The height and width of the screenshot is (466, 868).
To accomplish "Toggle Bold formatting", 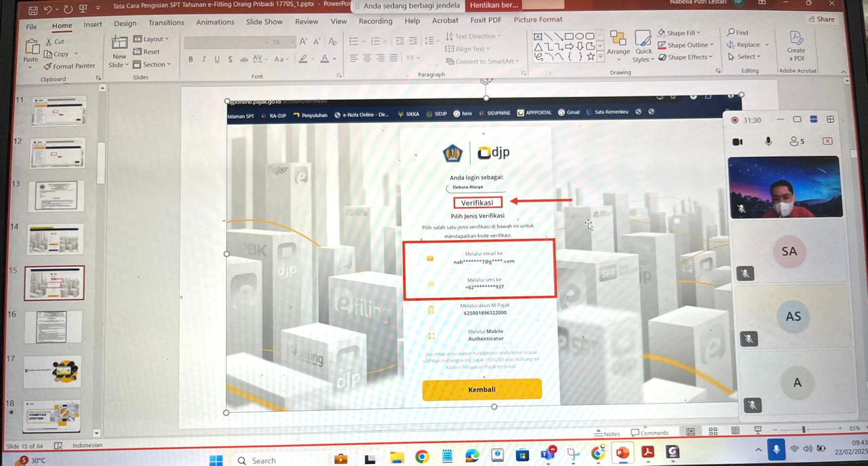I will 191,60.
